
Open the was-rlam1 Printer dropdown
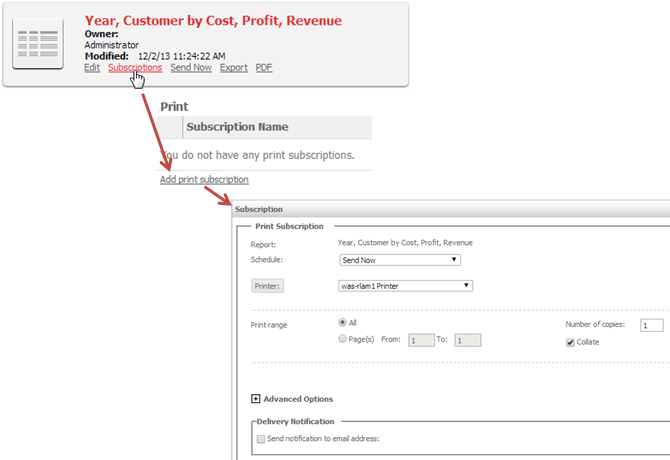[405, 286]
